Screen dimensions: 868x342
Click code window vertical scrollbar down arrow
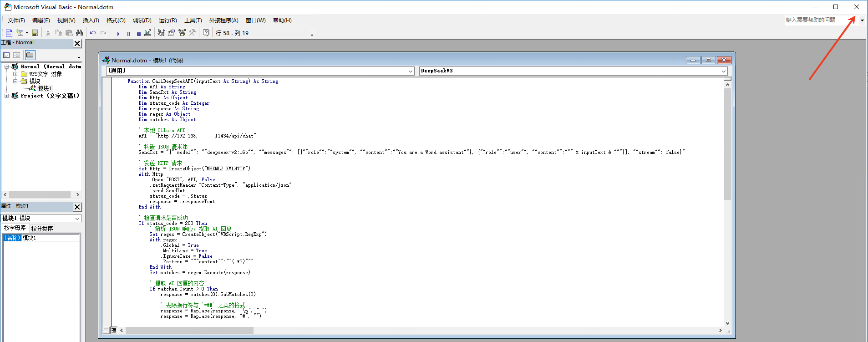coord(727,323)
